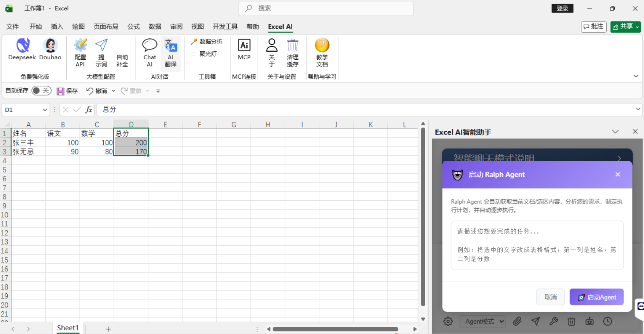Switch to the 数据 tab
644x334 pixels.
pos(155,26)
